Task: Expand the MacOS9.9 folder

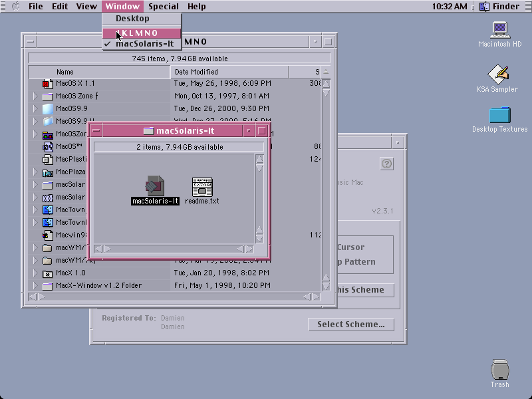Action: tap(35, 108)
